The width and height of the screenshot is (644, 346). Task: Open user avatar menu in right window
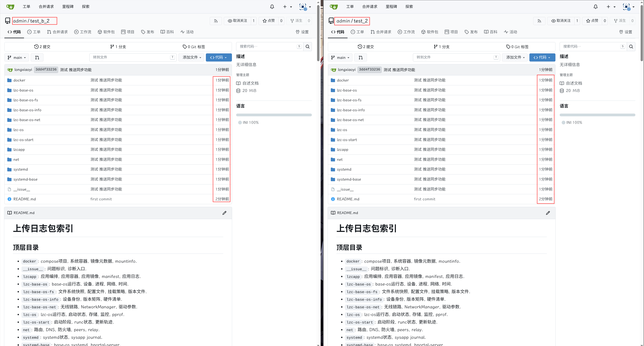tap(628, 7)
